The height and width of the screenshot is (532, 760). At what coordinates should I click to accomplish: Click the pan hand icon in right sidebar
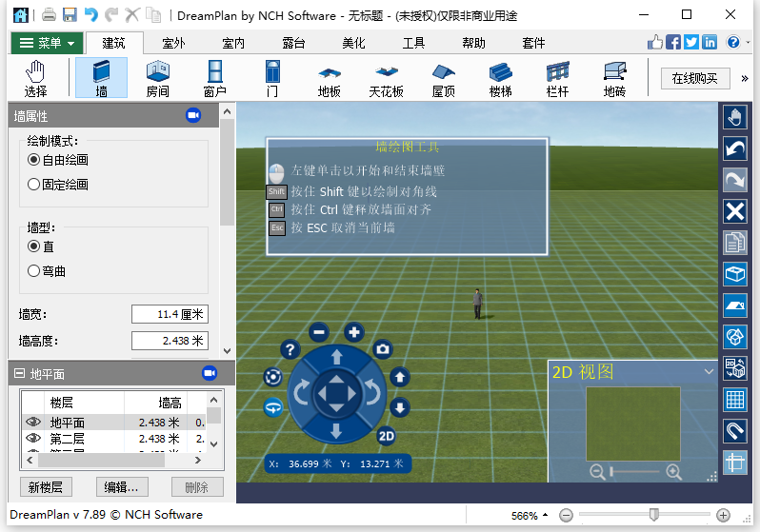735,117
